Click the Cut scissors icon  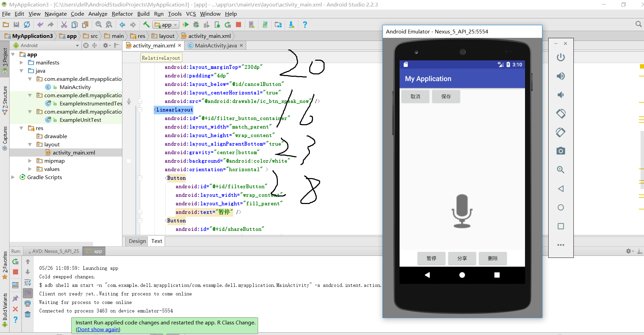[x=64, y=25]
